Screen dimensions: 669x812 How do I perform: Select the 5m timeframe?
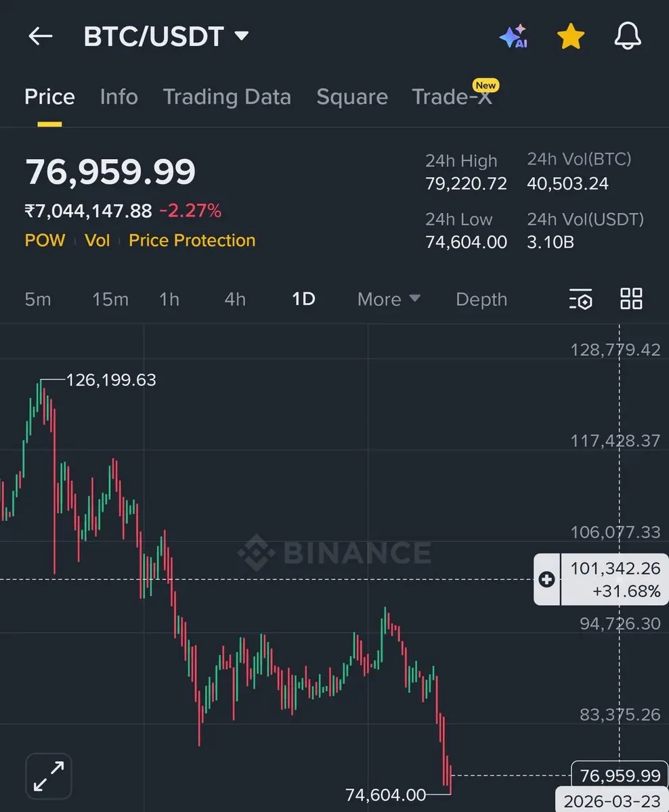[38, 299]
